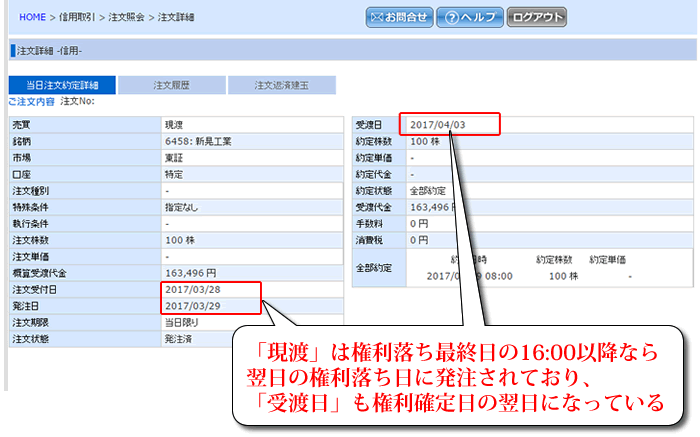Image resolution: width=700 pixels, height=437 pixels.
Task: Select the 当日注文約定詳細 tab
Action: (x=61, y=86)
